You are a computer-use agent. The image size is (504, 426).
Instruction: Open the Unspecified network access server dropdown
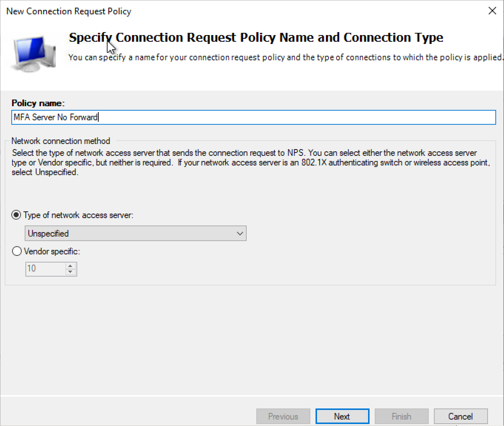135,233
